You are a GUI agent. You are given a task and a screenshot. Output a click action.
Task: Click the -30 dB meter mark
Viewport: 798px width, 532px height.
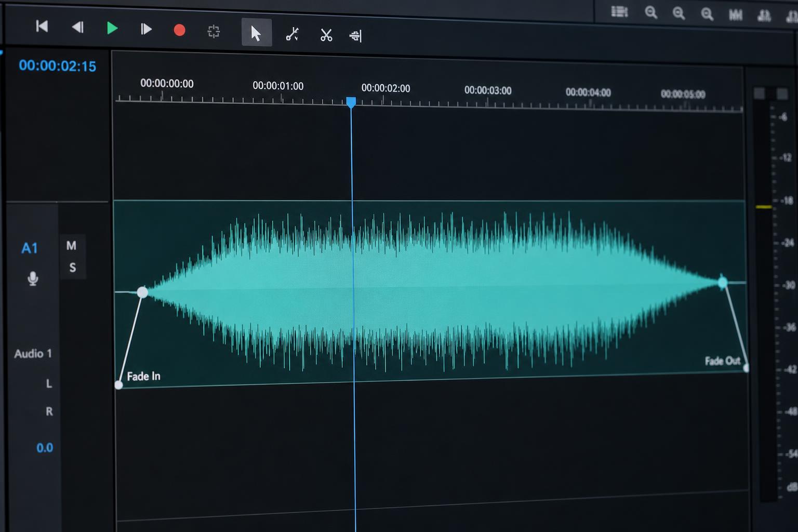(788, 285)
